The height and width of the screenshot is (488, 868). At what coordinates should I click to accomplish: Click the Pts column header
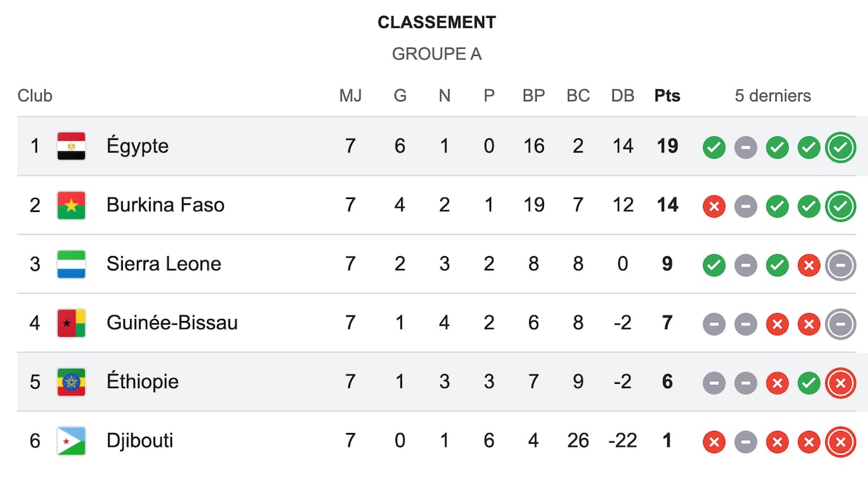coord(667,96)
